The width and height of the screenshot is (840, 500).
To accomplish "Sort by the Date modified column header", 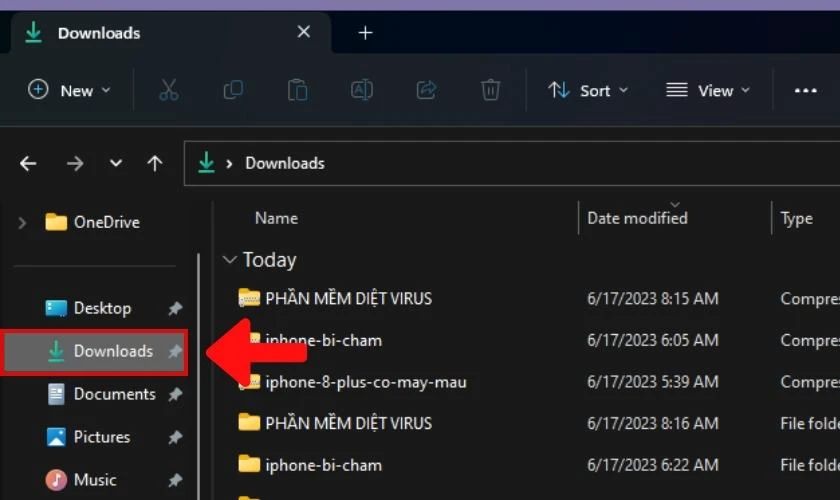I will coord(637,218).
